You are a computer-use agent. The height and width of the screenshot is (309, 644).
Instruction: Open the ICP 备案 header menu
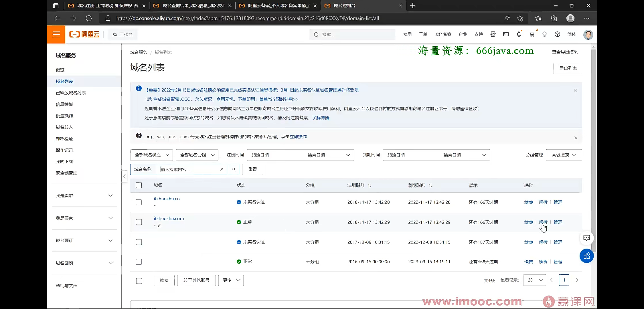coord(443,34)
